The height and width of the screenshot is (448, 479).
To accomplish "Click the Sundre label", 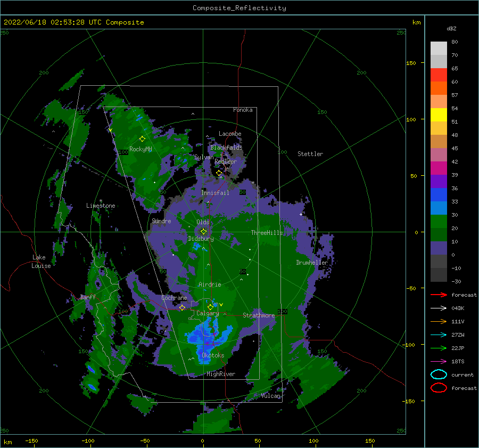I will click(161, 221).
